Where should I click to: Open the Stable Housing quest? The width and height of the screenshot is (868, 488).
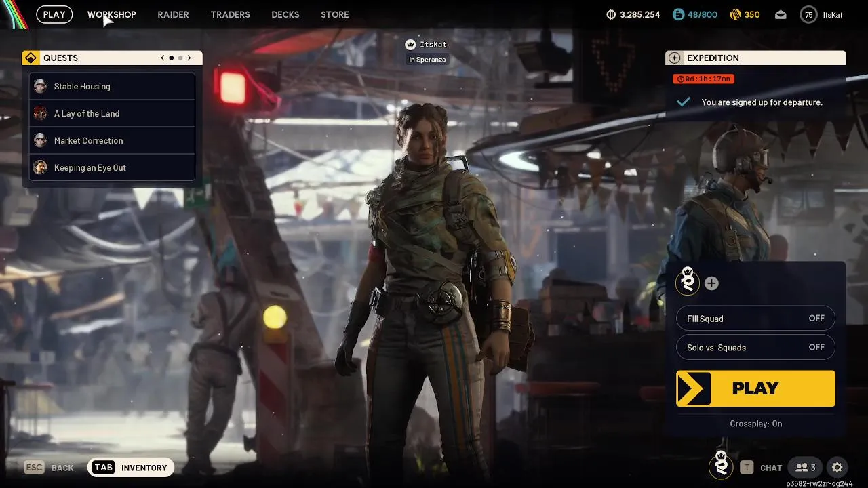113,86
